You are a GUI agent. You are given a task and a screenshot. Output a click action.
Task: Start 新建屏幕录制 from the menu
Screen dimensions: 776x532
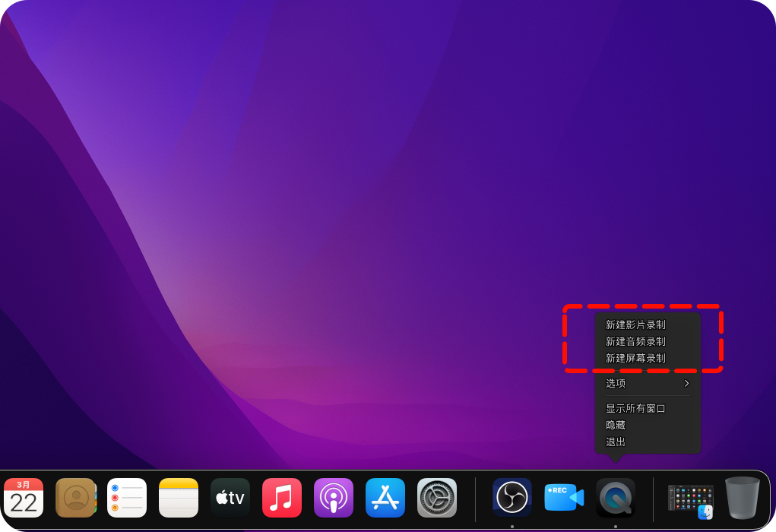tap(635, 358)
